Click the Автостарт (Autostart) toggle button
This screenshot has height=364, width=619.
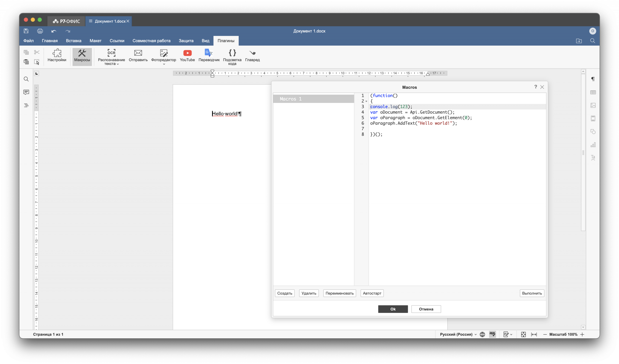372,293
